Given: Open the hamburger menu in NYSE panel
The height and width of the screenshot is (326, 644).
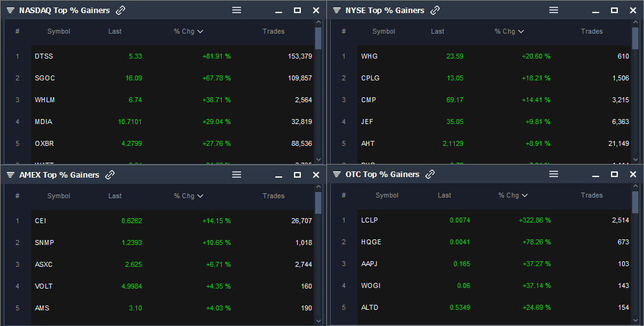Looking at the screenshot, I should click(554, 10).
